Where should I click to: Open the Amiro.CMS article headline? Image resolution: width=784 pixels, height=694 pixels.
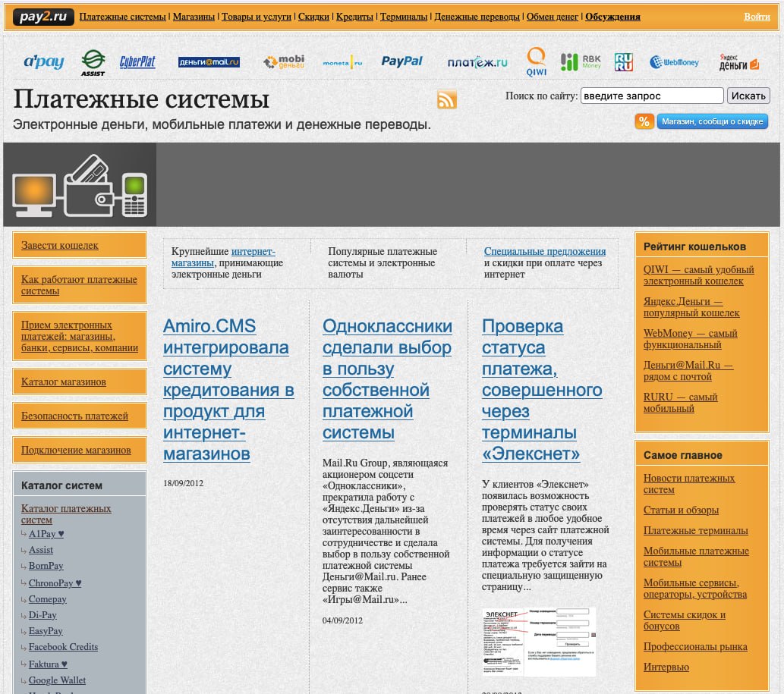click(x=228, y=390)
